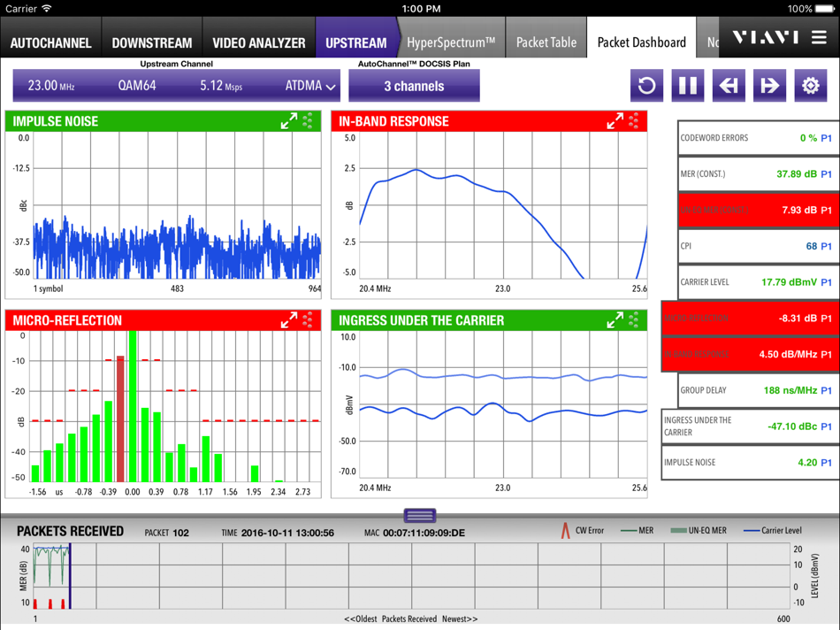840x630 pixels.
Task: Restart the measurement with refresh icon
Action: (x=646, y=85)
